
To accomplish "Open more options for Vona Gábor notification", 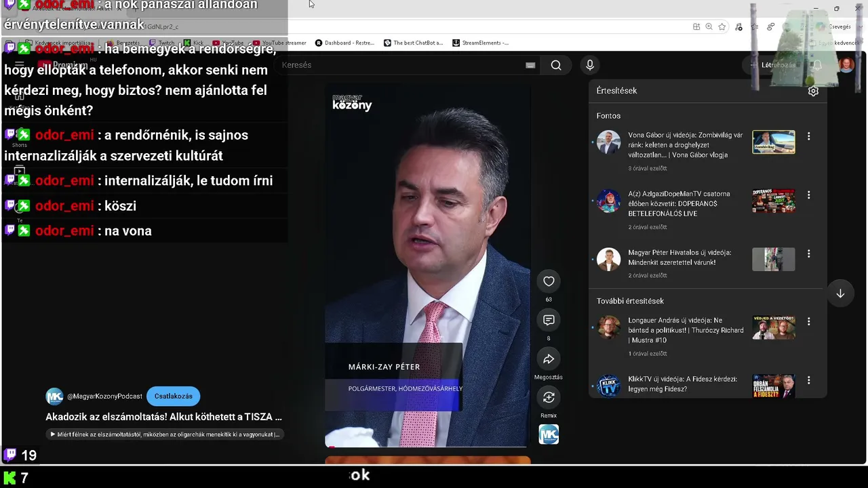I will click(x=808, y=136).
